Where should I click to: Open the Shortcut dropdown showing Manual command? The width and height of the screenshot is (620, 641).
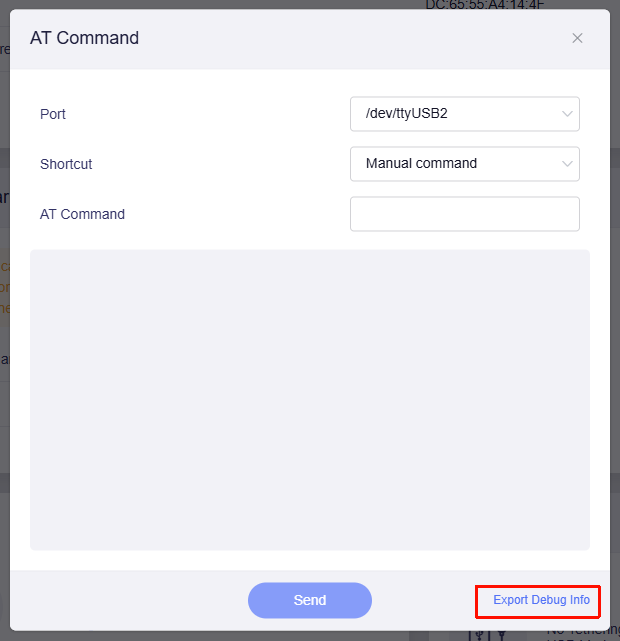click(465, 164)
